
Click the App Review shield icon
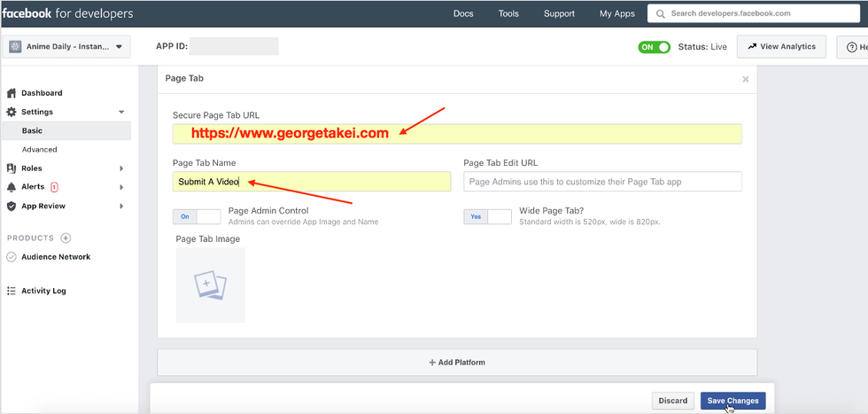[12, 207]
